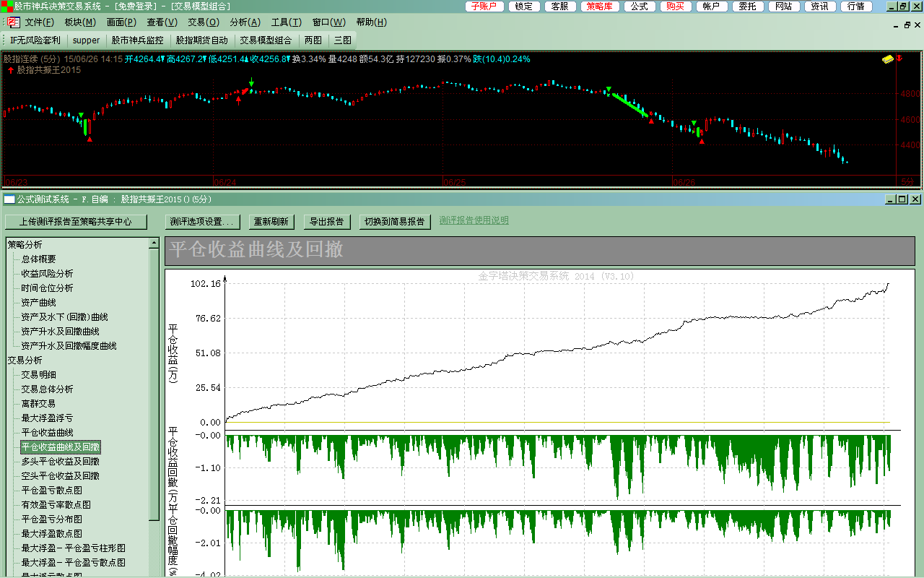Select 平仓盈亏分布图 in the tree
This screenshot has height=578, width=924.
tap(52, 519)
